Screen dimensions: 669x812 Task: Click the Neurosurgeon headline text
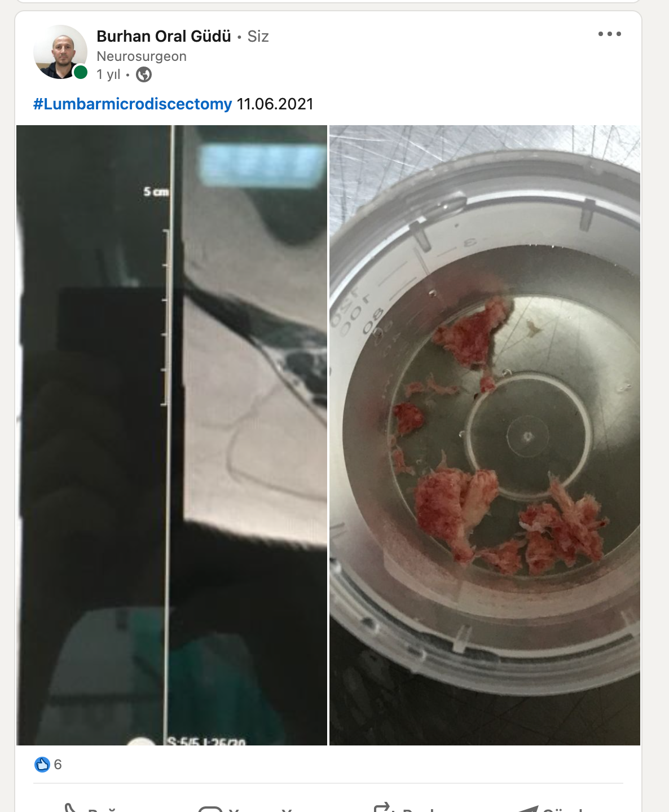[142, 56]
